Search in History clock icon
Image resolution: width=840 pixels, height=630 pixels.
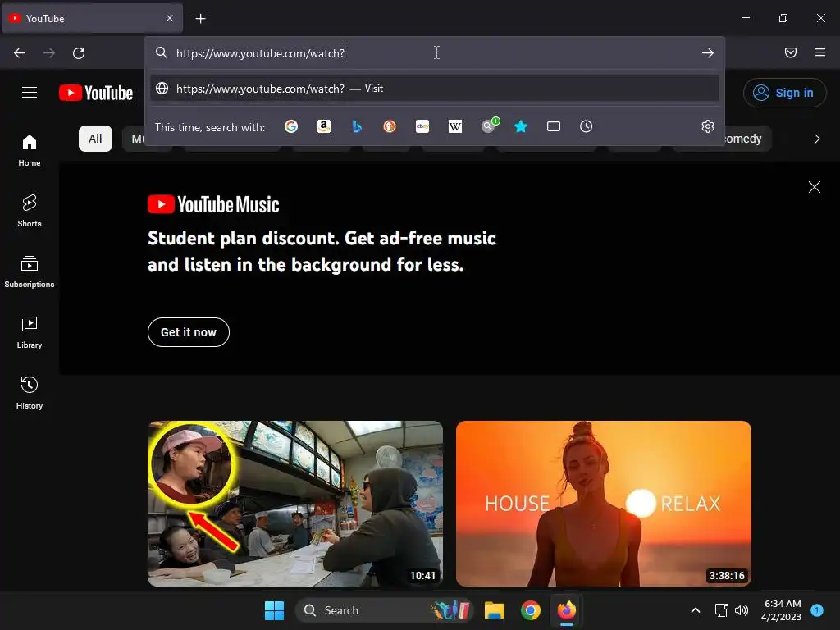click(x=586, y=126)
